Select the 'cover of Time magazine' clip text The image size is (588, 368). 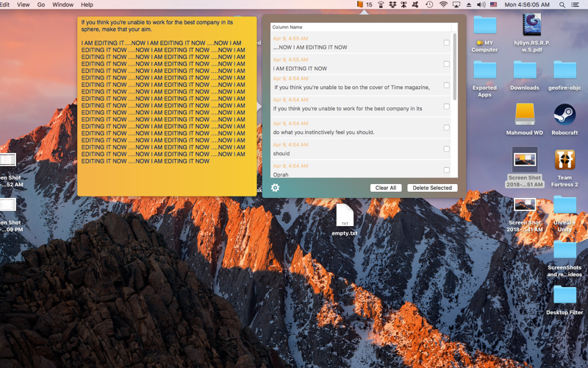point(352,87)
